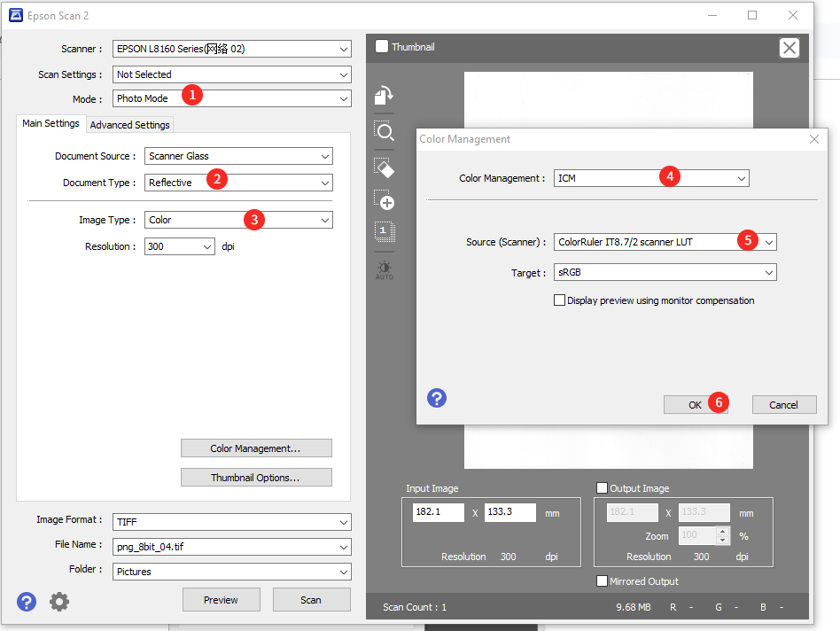This screenshot has width=840, height=631.
Task: Open the Image Format dropdown
Action: [232, 522]
